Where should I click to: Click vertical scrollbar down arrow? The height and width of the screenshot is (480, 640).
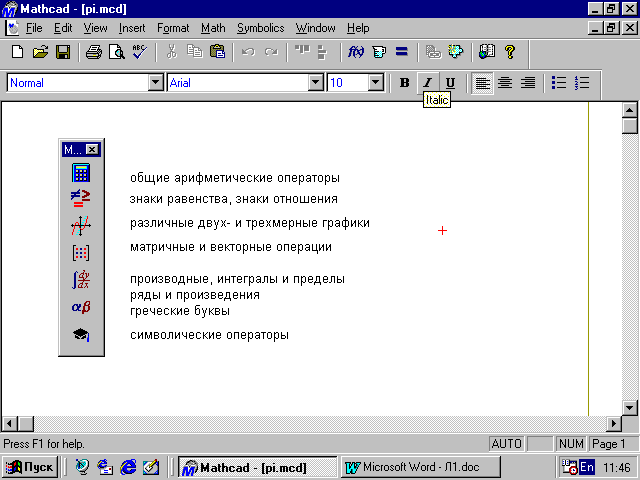coord(629,407)
